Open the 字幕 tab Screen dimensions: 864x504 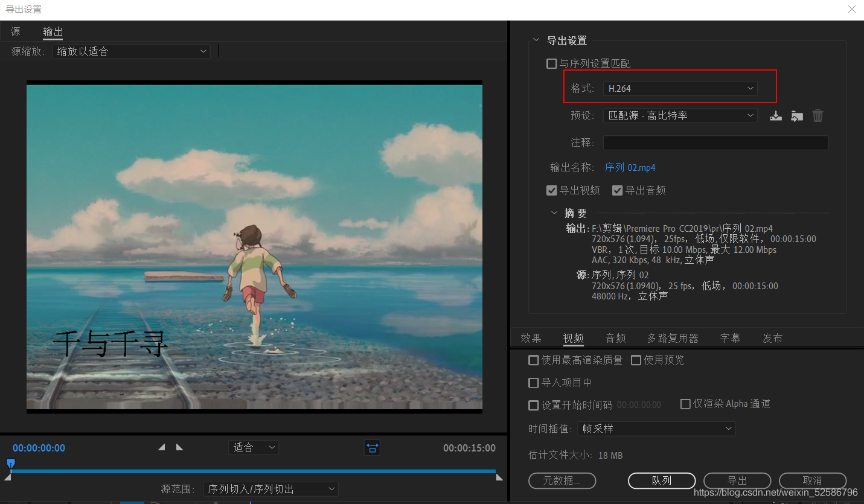tap(731, 338)
